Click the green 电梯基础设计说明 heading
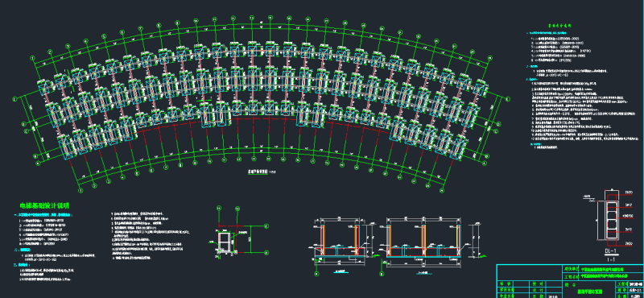Screen dimensions: 644x298 click(x=45, y=205)
